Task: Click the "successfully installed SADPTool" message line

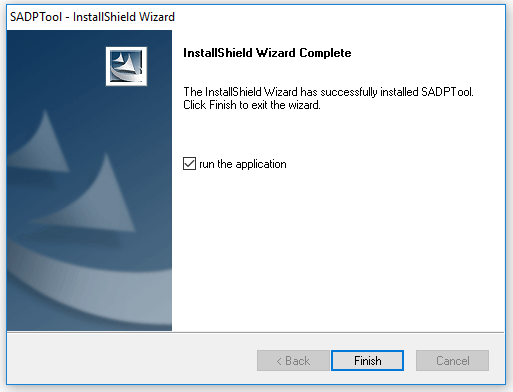Action: pos(328,92)
